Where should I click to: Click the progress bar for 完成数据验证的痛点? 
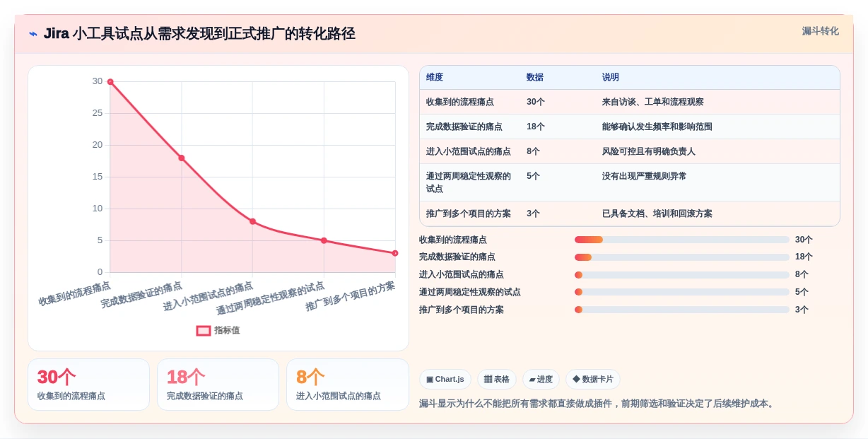point(682,257)
